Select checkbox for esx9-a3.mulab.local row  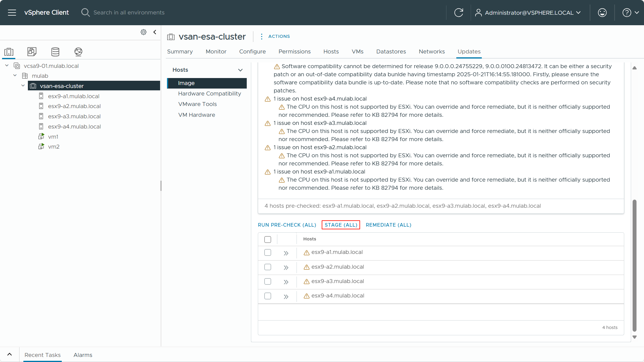point(268,281)
